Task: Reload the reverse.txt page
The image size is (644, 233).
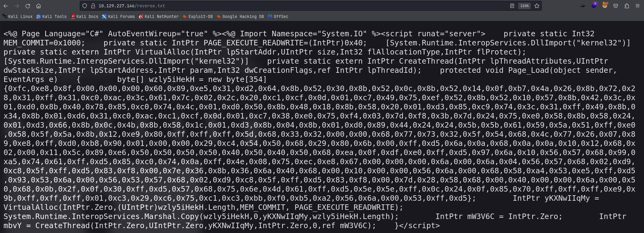Action: tap(28, 6)
